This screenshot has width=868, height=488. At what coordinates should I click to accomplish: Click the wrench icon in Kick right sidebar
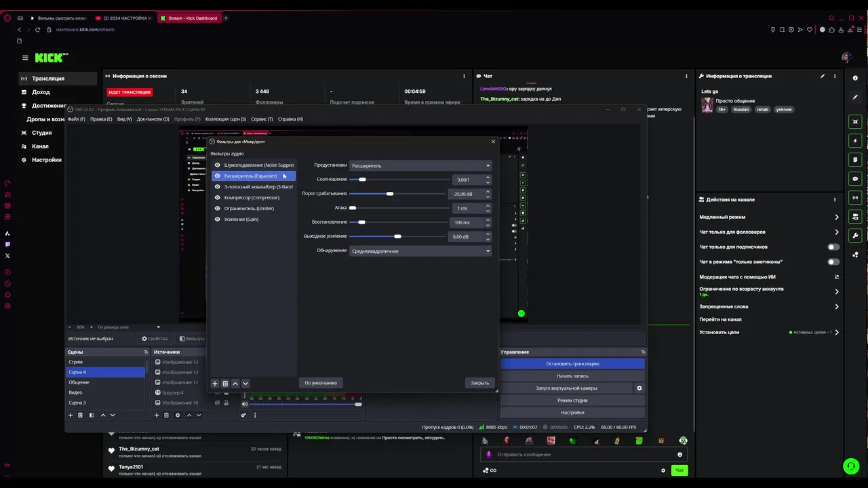tap(855, 236)
